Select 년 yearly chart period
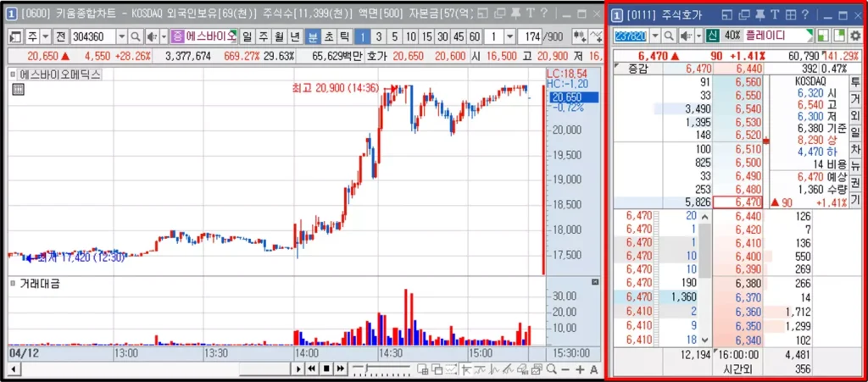This screenshot has width=868, height=382. [296, 37]
